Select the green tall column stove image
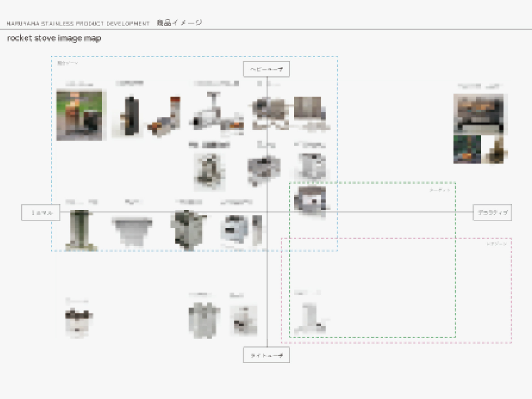532x399 pixels. 80,230
